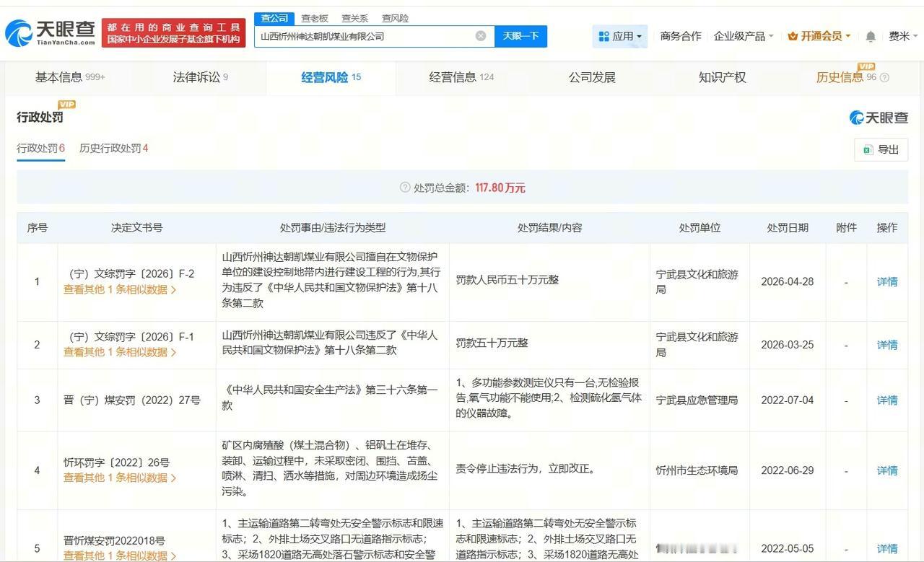Open 详情 for the 2026-04-28 penalty
The height and width of the screenshot is (562, 924).
coord(887,282)
